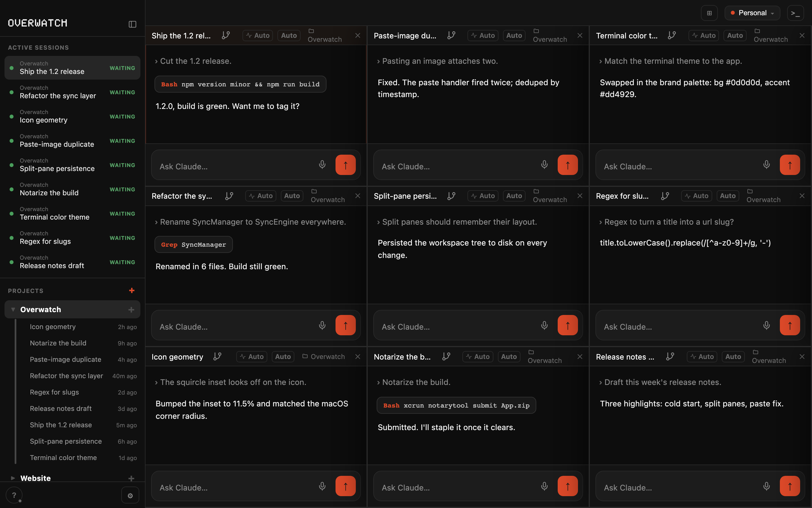This screenshot has width=812, height=508.
Task: Click the git branch icon in Ship the 1.2 rel pane
Action: click(226, 35)
